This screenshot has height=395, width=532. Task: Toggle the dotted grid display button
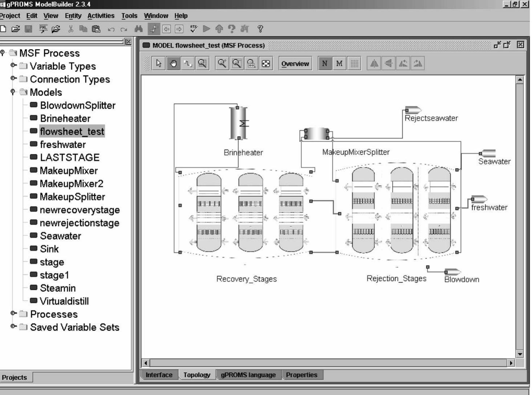coord(354,63)
